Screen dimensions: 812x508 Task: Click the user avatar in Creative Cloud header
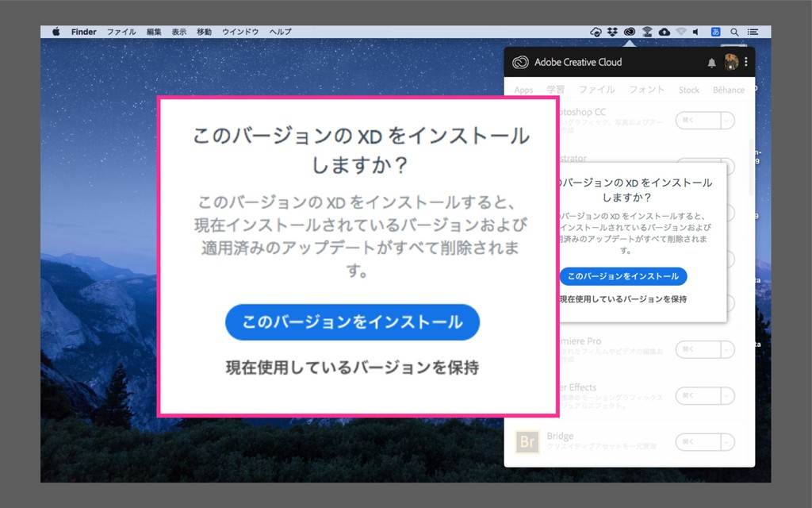(x=731, y=62)
